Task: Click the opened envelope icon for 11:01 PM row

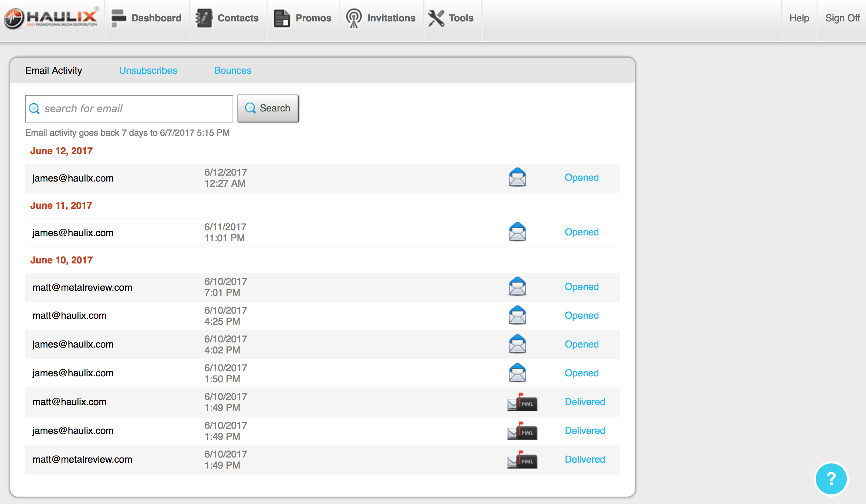Action: [x=517, y=232]
